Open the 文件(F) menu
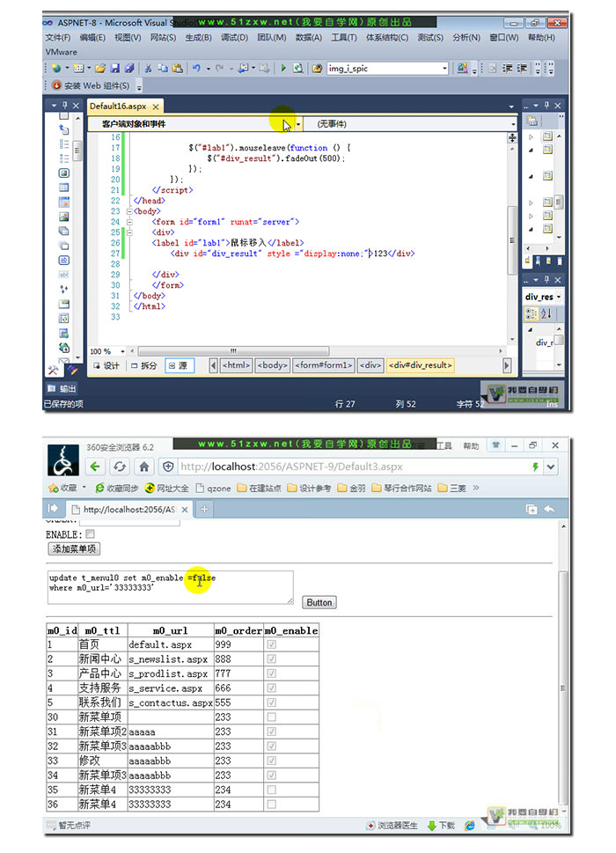 (x=57, y=38)
